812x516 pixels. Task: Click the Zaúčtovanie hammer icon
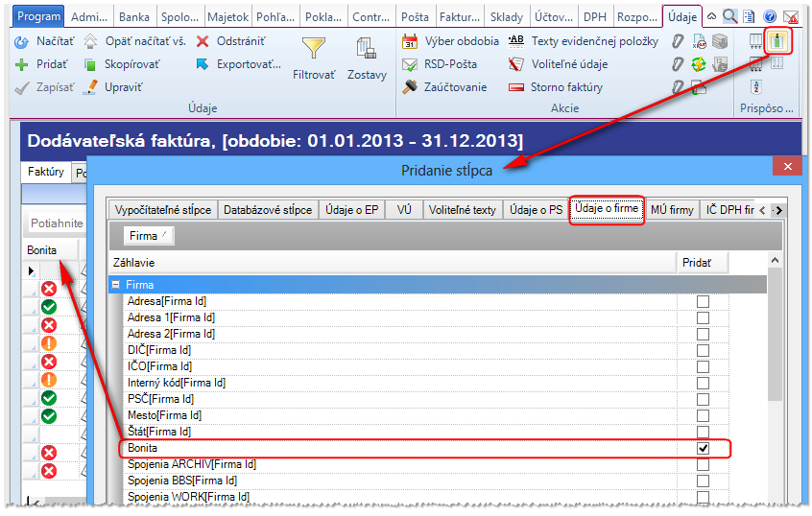[410, 87]
